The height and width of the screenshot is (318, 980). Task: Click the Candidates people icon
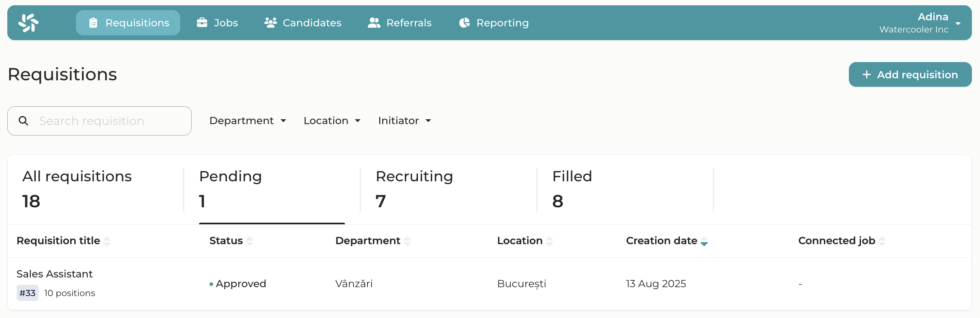pyautogui.click(x=270, y=23)
